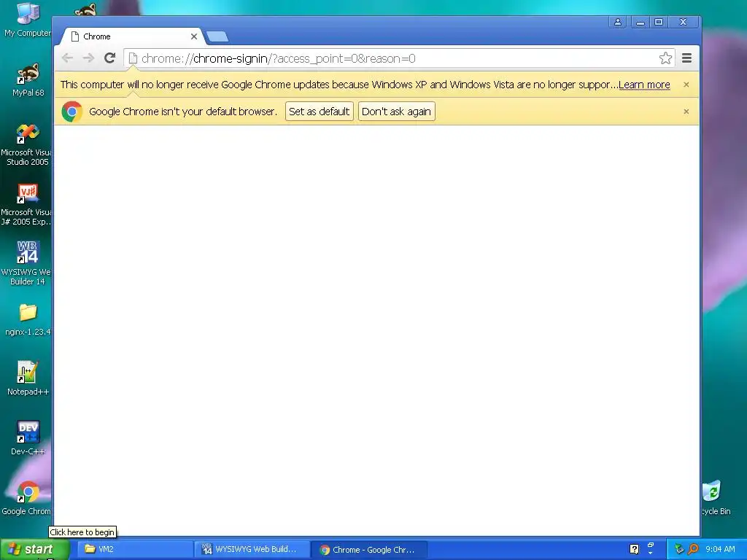Open a new Chrome tab
The width and height of the screenshot is (747, 560).
pos(217,36)
